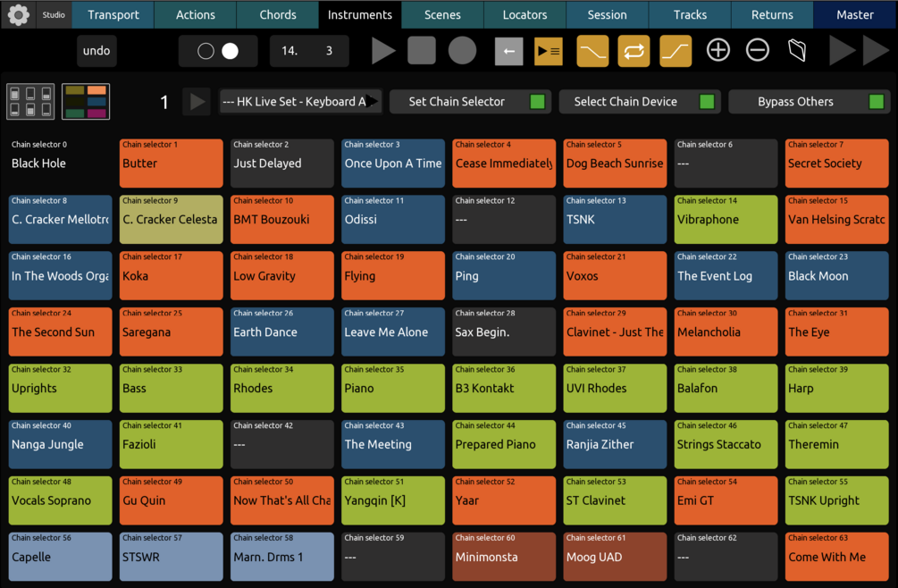The image size is (898, 588).
Task: Select the empty Chain selector 6 pad
Action: pyautogui.click(x=726, y=164)
